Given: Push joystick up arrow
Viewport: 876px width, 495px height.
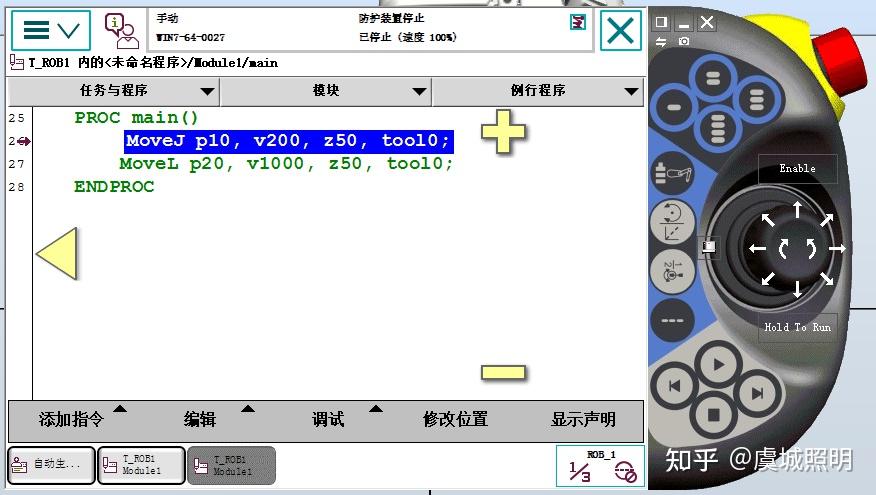Looking at the screenshot, I should coord(797,209).
